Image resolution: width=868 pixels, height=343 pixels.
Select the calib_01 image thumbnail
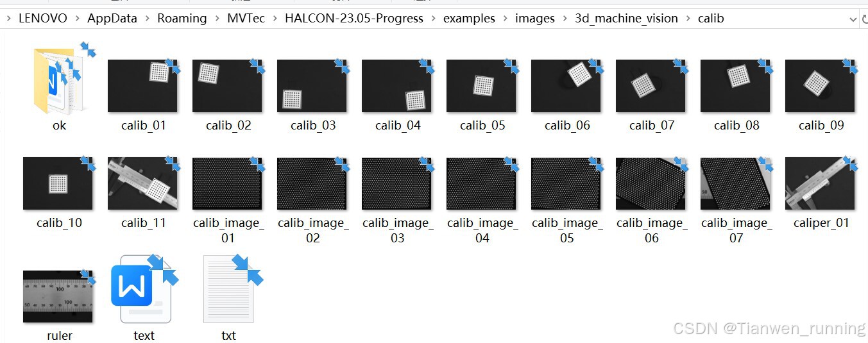click(142, 86)
